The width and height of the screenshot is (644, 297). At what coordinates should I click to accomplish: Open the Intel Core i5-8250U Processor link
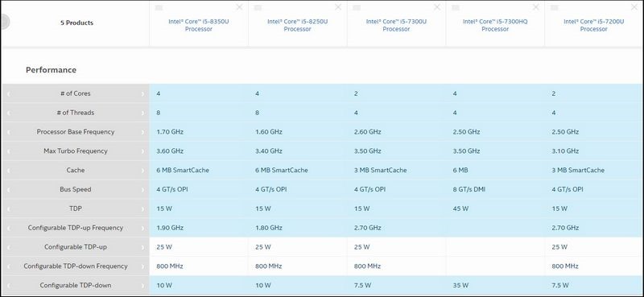[297, 25]
